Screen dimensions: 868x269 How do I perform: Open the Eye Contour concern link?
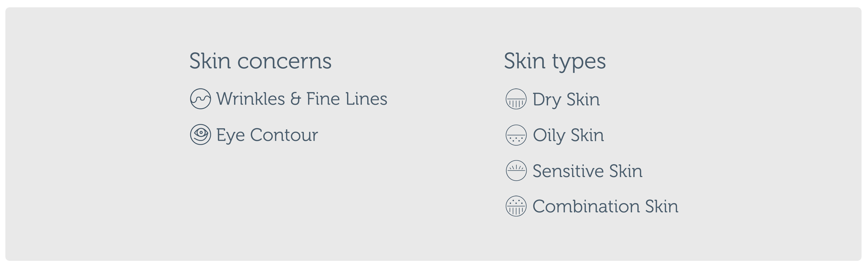pos(267,135)
